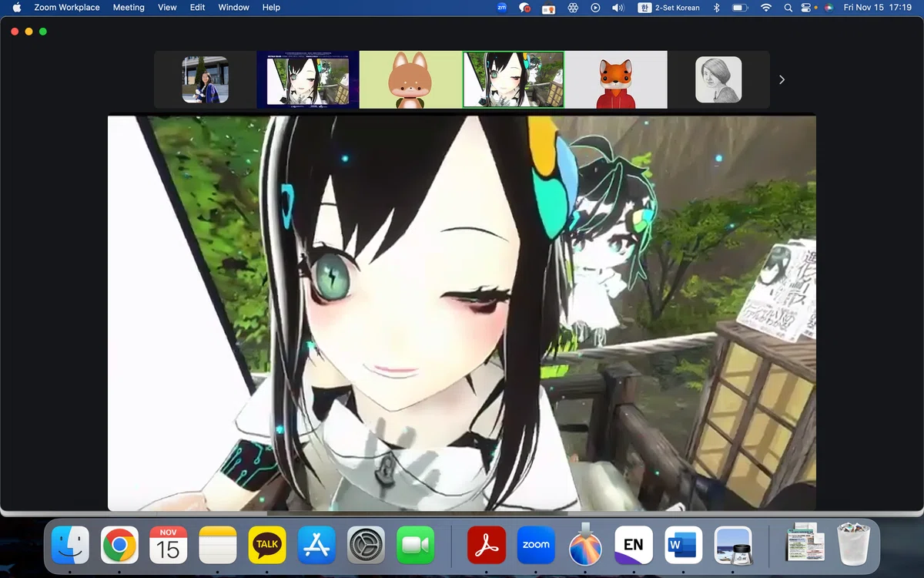Open the 2-Set Korean input source menu
924x578 pixels.
669,7
